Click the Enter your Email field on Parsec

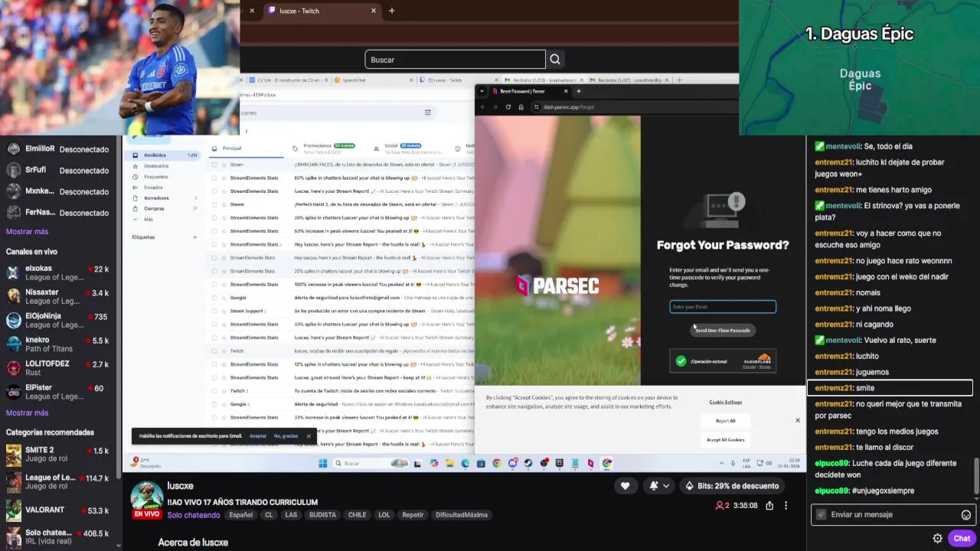point(723,307)
